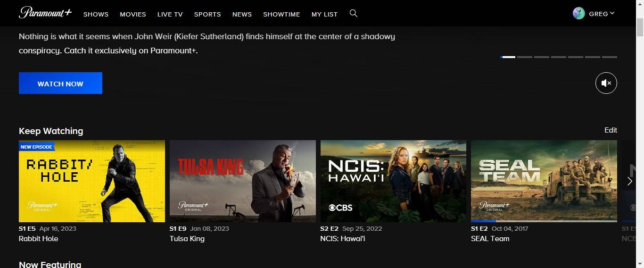Select the first hero carousel indicator
Screen dimensions: 644x268
(508, 57)
